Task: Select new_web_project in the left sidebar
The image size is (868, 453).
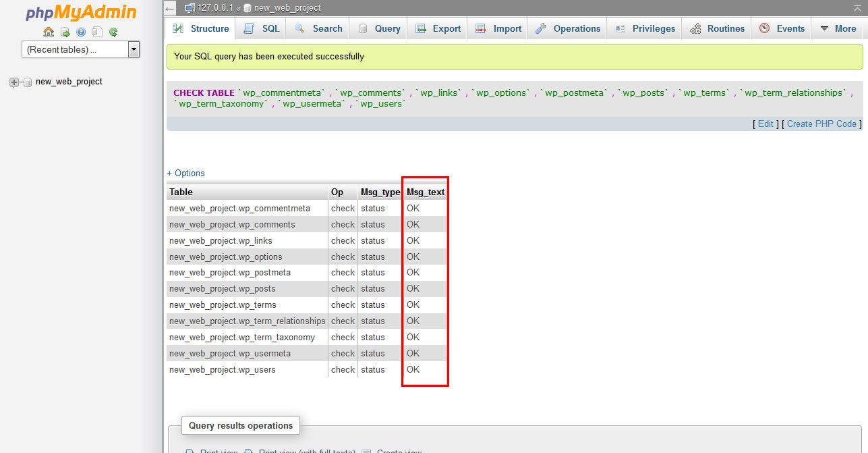Action: (69, 81)
